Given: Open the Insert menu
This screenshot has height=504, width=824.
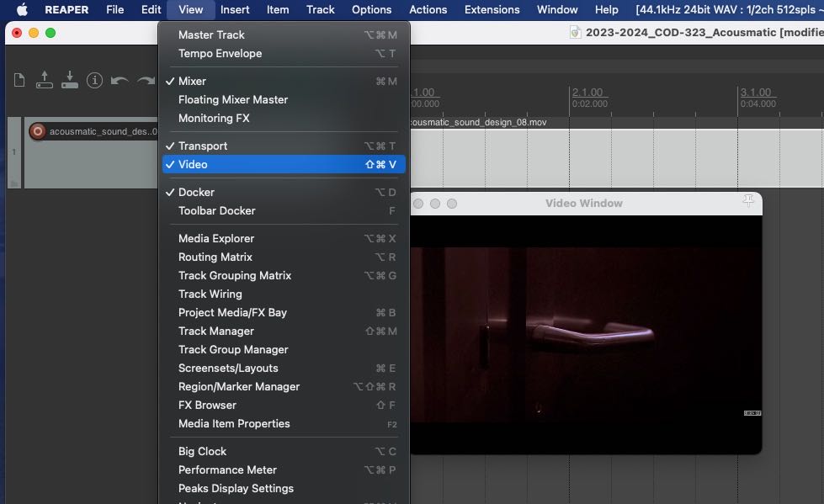Looking at the screenshot, I should coord(235,10).
